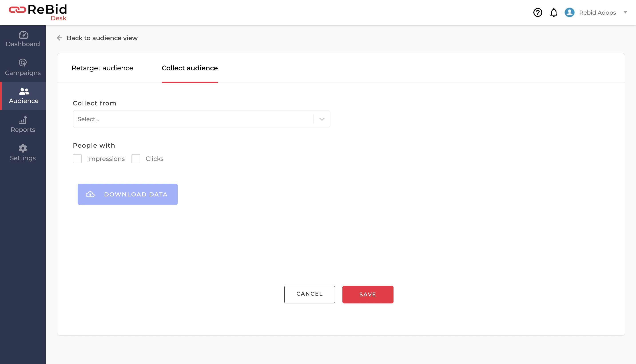Click the Rebid Adops username
Screen dimensions: 636x364
(598, 13)
